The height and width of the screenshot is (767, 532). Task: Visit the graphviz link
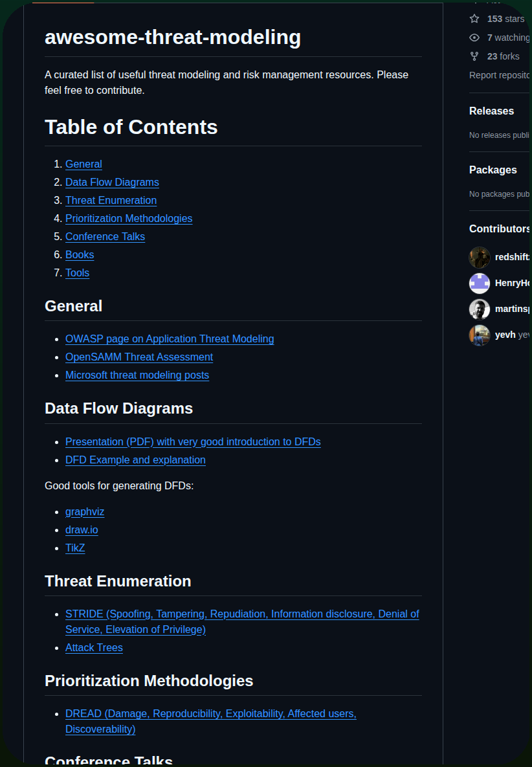[85, 512]
